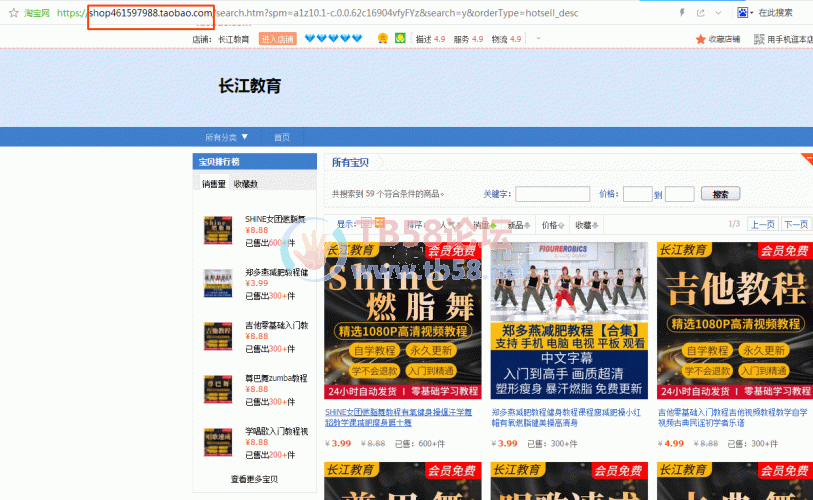813x500 pixels.
Task: Open the browser search engine dropdown
Action: point(745,13)
